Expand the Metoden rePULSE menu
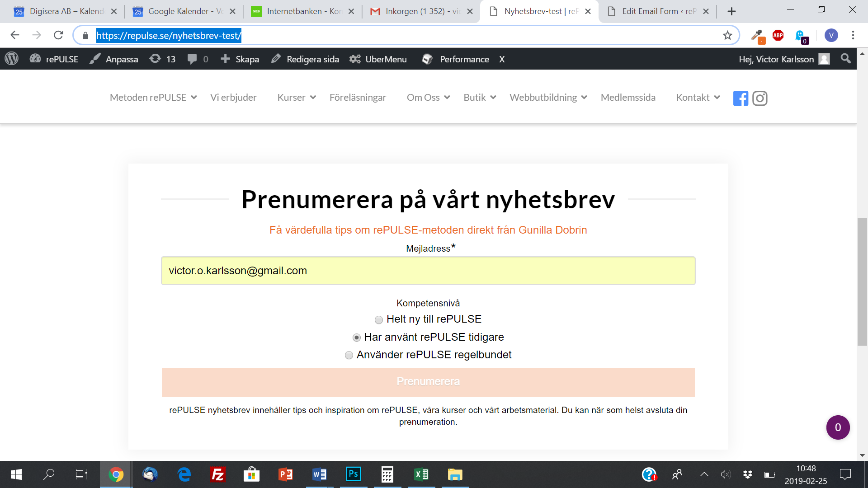This screenshot has width=868, height=488. (x=153, y=98)
